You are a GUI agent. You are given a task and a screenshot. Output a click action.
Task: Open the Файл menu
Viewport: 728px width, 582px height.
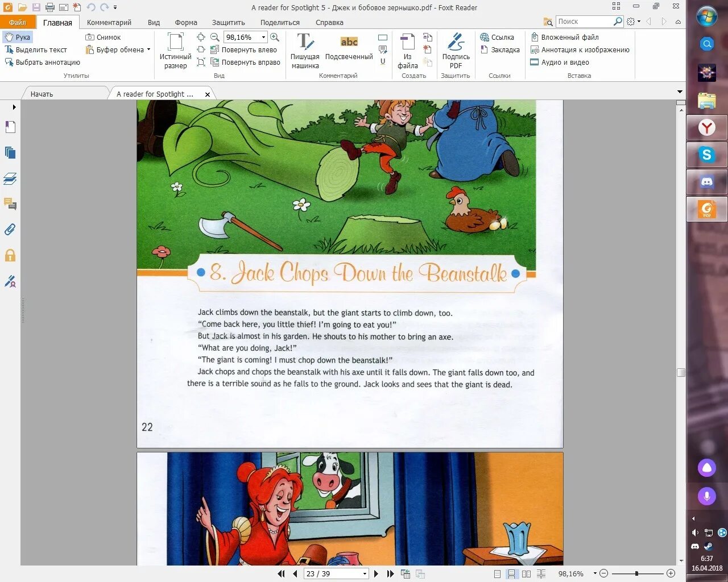click(x=18, y=22)
